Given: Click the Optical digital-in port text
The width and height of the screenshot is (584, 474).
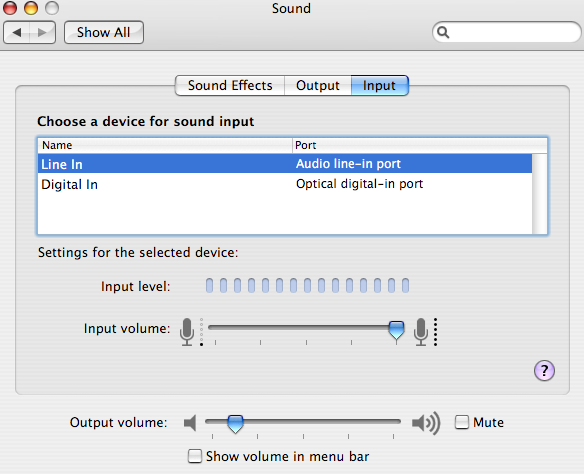Looking at the screenshot, I should (x=359, y=184).
